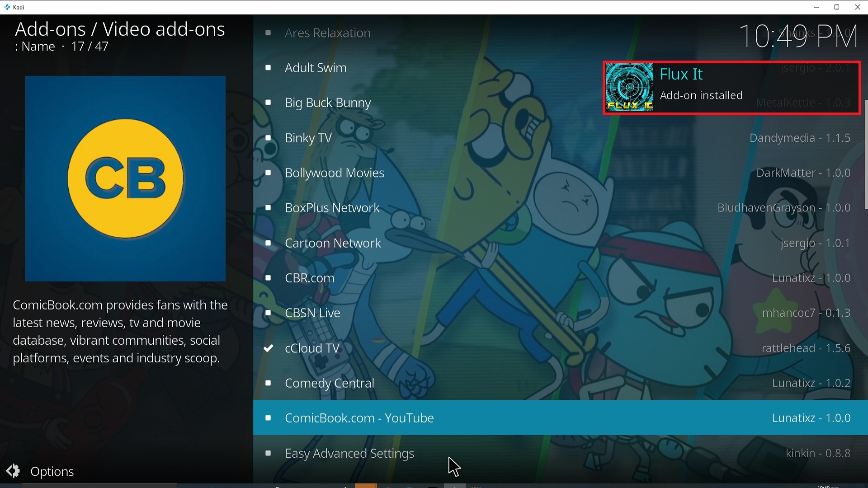Click bullet marker beside Easy Advanced Settings
The width and height of the screenshot is (868, 488).
[x=269, y=453]
